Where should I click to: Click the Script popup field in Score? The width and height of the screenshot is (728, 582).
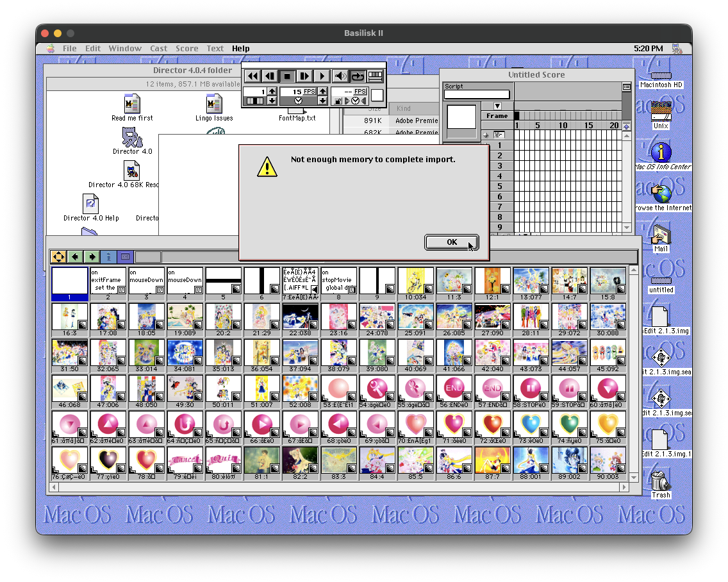coord(477,95)
